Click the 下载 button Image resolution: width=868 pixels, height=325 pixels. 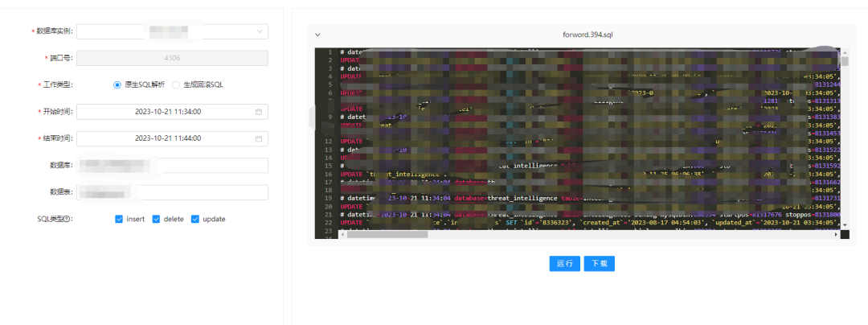tap(599, 264)
